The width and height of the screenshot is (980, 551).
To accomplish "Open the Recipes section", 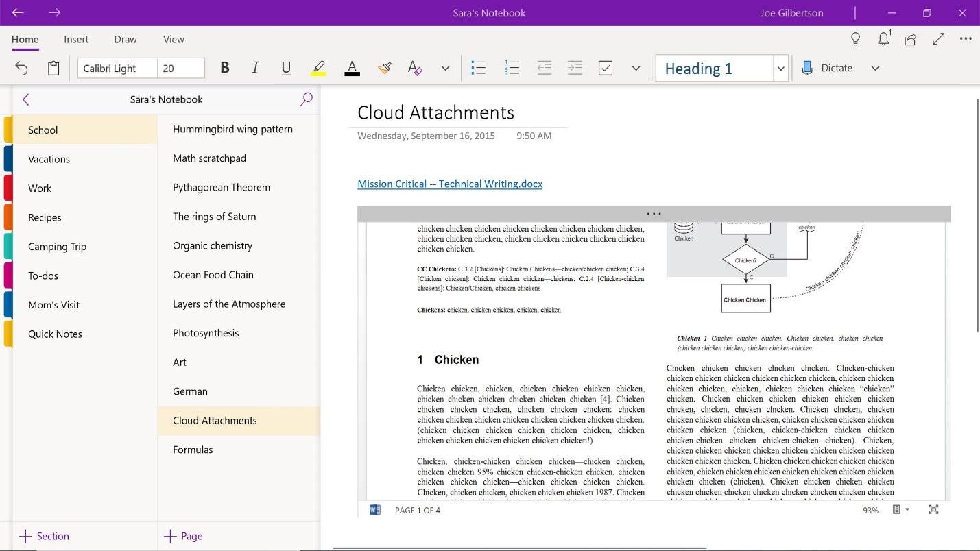I will pyautogui.click(x=85, y=217).
